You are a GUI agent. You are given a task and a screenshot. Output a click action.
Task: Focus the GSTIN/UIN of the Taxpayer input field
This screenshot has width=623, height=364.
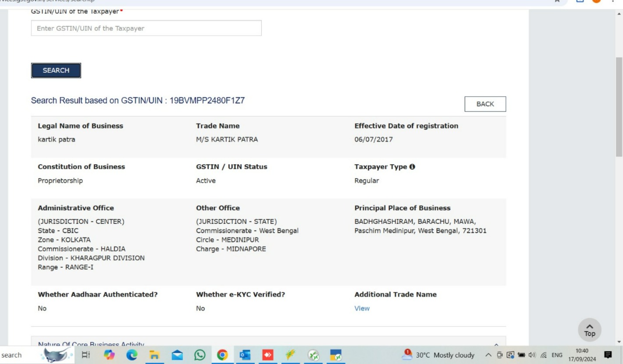pyautogui.click(x=146, y=28)
